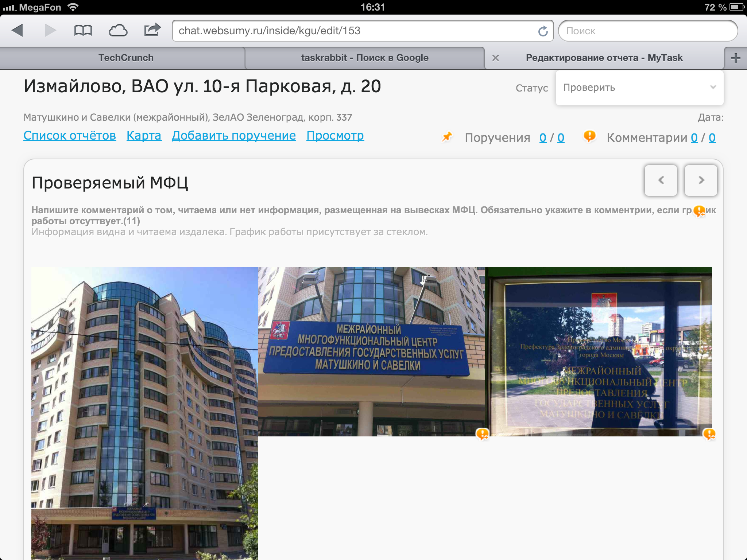
Task: Open the Список отчётов link
Action: click(x=70, y=136)
